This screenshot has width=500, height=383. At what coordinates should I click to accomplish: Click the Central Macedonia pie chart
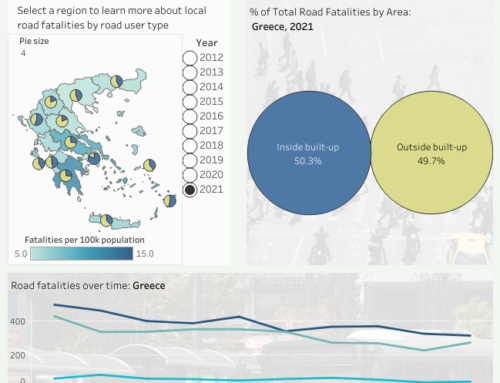click(76, 96)
